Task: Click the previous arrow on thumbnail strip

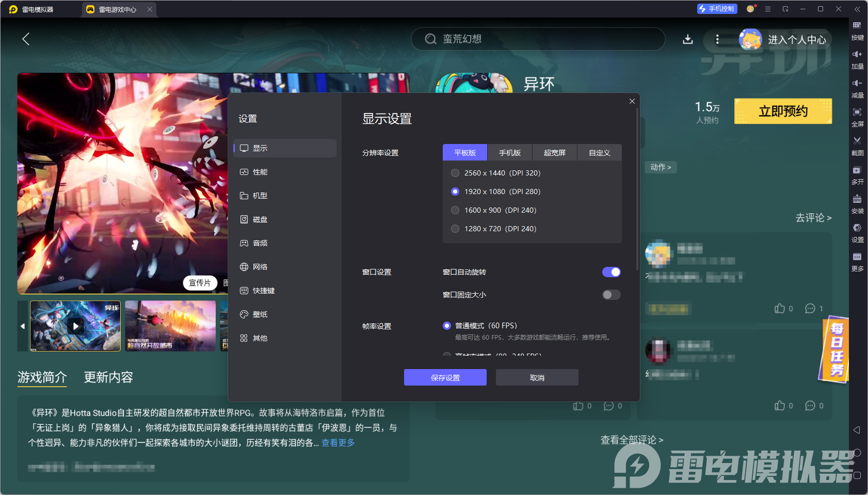Action: tap(22, 326)
